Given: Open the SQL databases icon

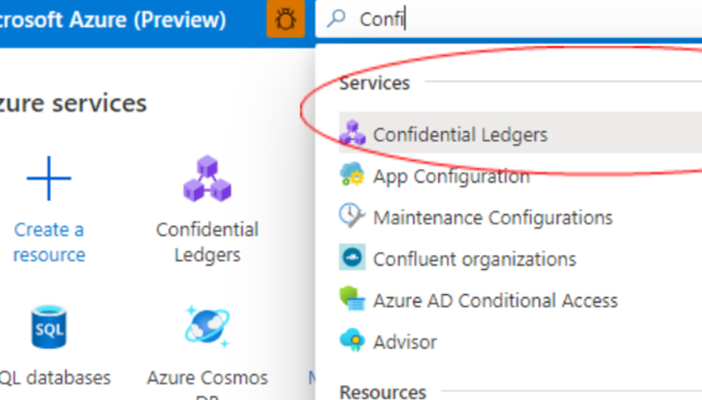Looking at the screenshot, I should point(49,327).
